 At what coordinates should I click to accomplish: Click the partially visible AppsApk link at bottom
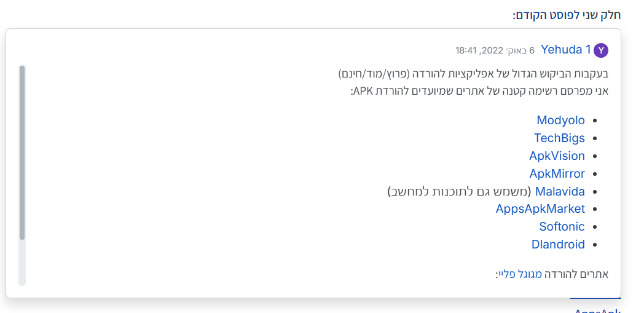click(597, 311)
